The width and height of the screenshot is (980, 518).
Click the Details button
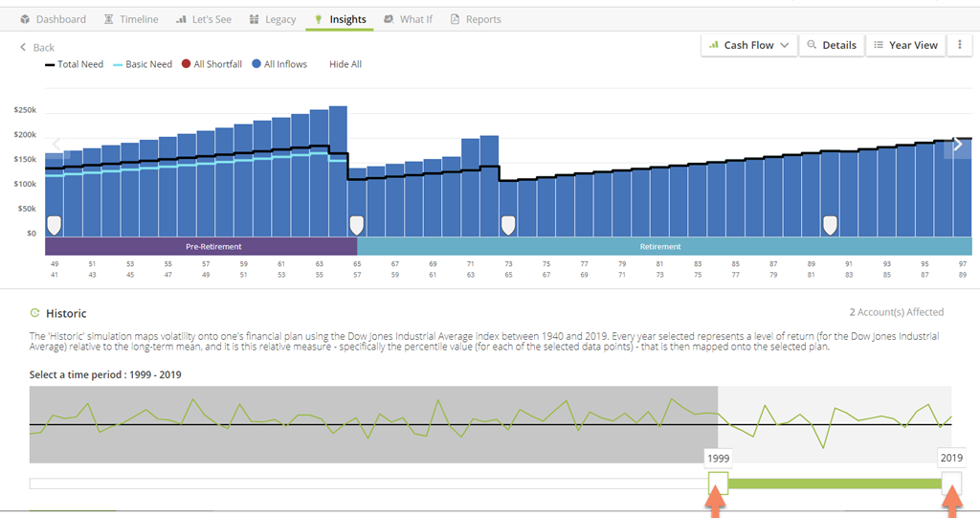(x=831, y=45)
